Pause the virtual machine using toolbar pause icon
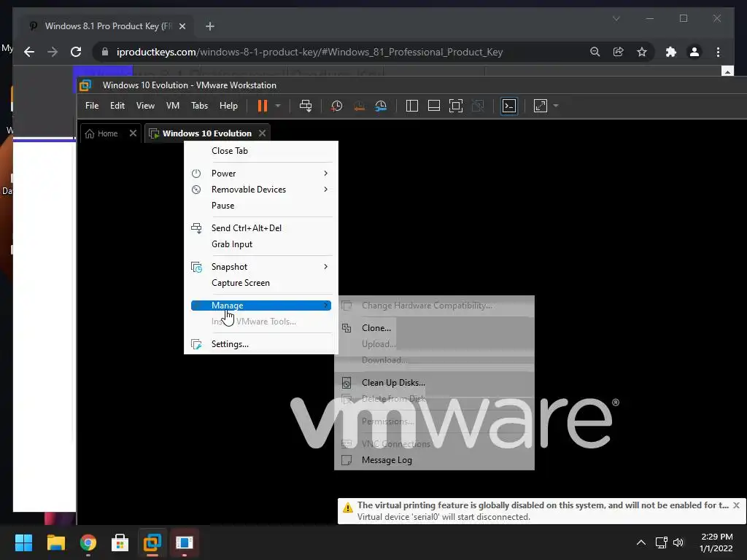747x560 pixels. (263, 106)
